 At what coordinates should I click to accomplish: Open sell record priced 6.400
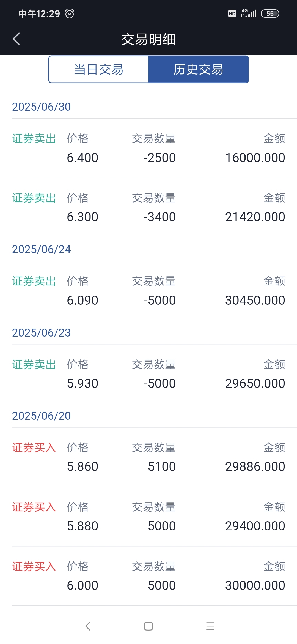[x=148, y=148]
